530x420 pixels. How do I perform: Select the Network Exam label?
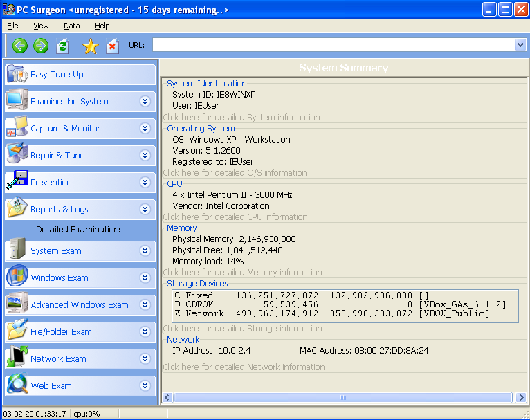coord(58,359)
